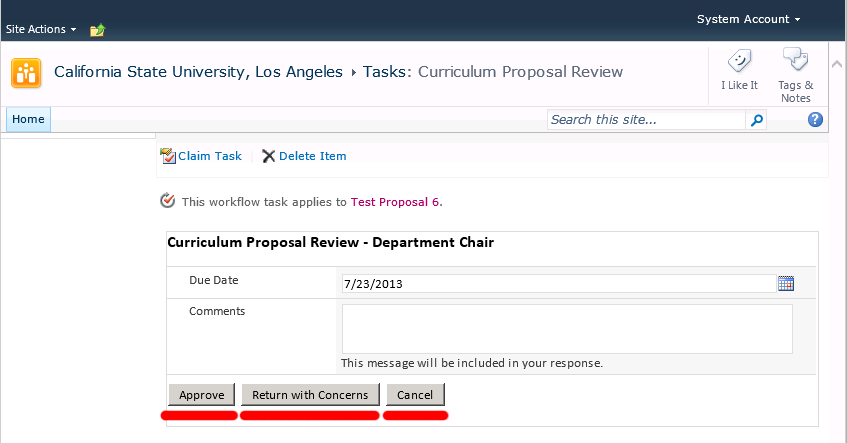This screenshot has width=848, height=443.
Task: Click the Navigate Up folder icon
Action: [x=97, y=30]
